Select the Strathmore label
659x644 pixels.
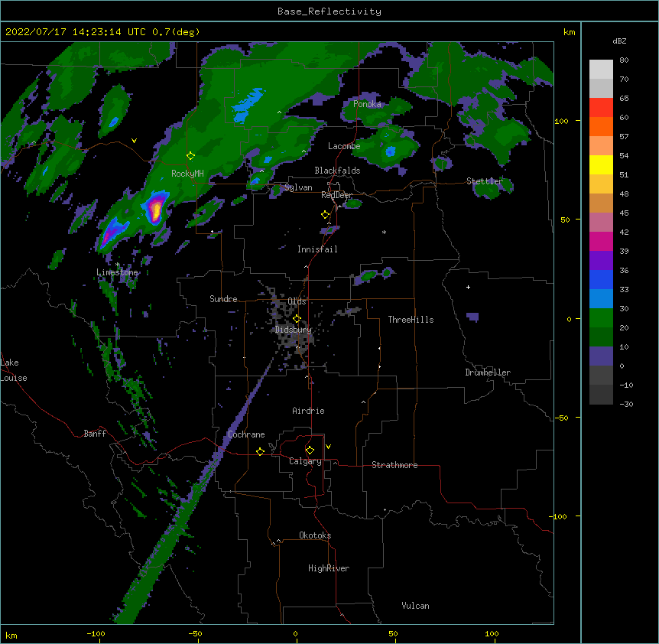tap(394, 465)
